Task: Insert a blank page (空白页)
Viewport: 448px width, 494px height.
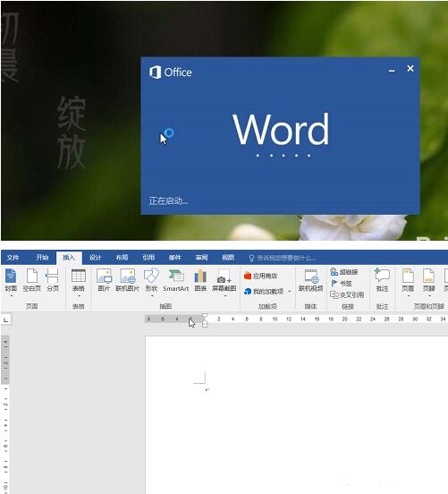Action: click(x=32, y=280)
